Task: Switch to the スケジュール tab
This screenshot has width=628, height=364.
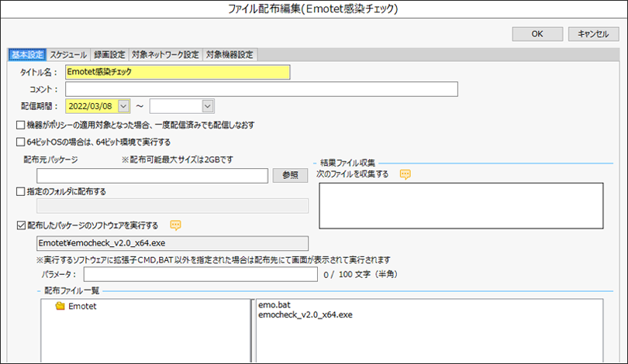Action: (68, 55)
